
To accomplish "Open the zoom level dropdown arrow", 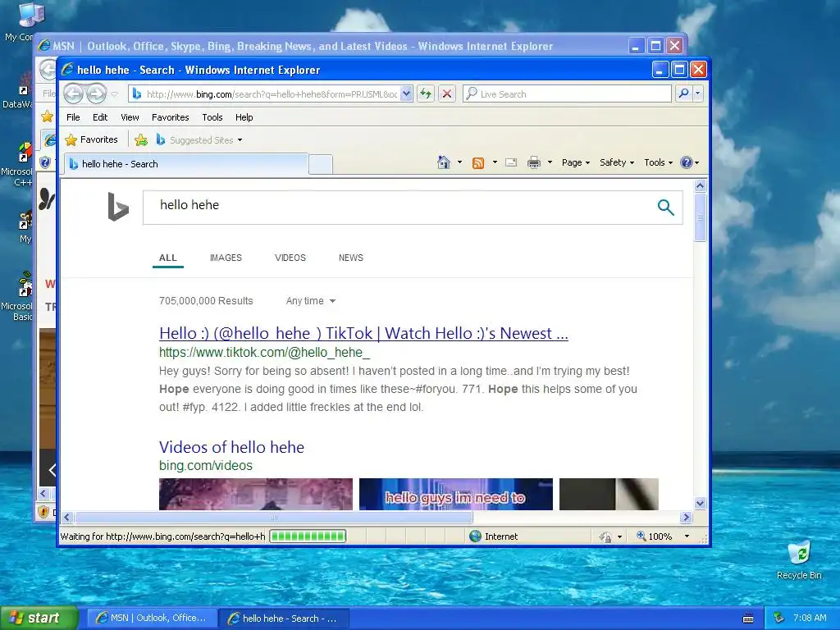I will 687,536.
